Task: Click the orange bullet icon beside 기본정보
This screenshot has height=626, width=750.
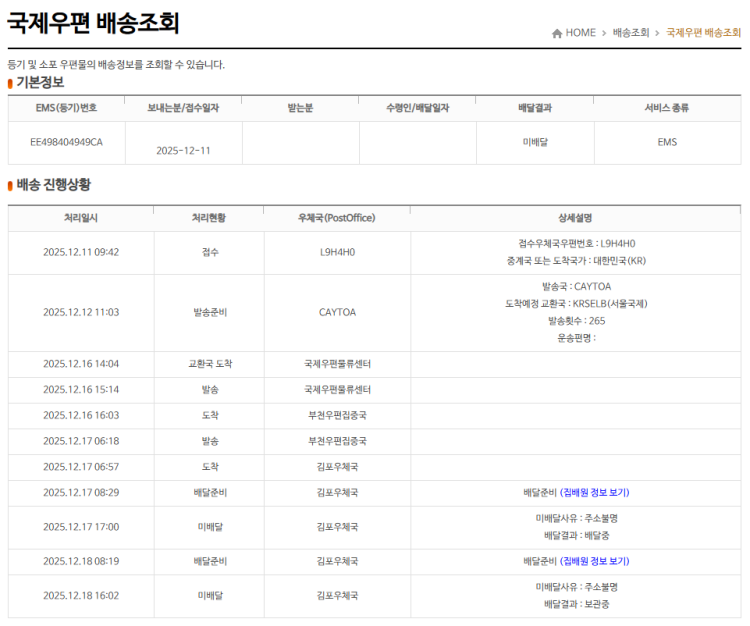Action: click(x=11, y=83)
